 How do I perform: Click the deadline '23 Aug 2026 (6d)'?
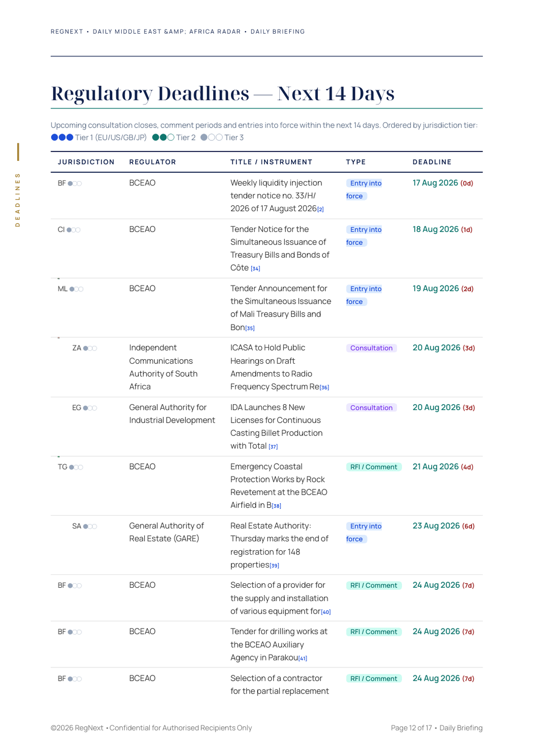pos(444,526)
